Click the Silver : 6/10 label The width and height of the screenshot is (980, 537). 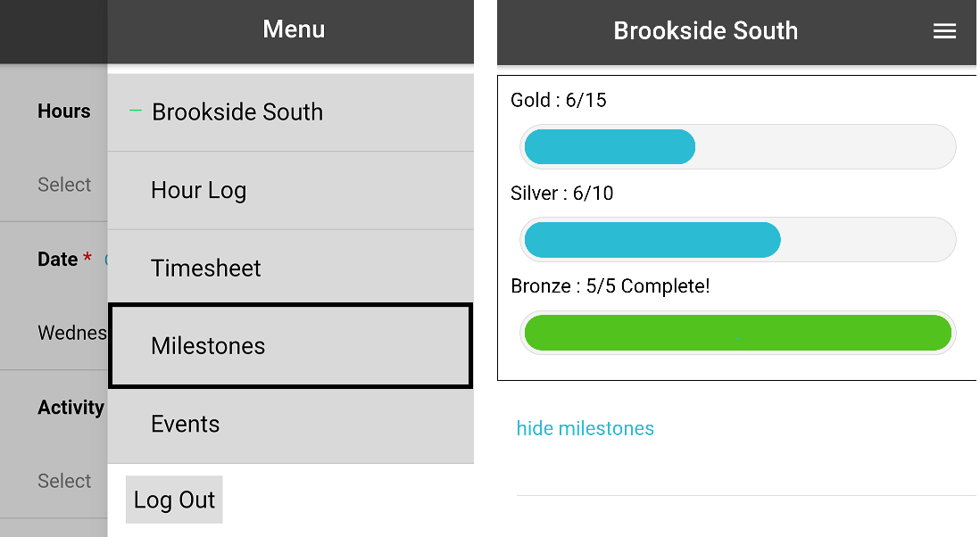point(561,194)
